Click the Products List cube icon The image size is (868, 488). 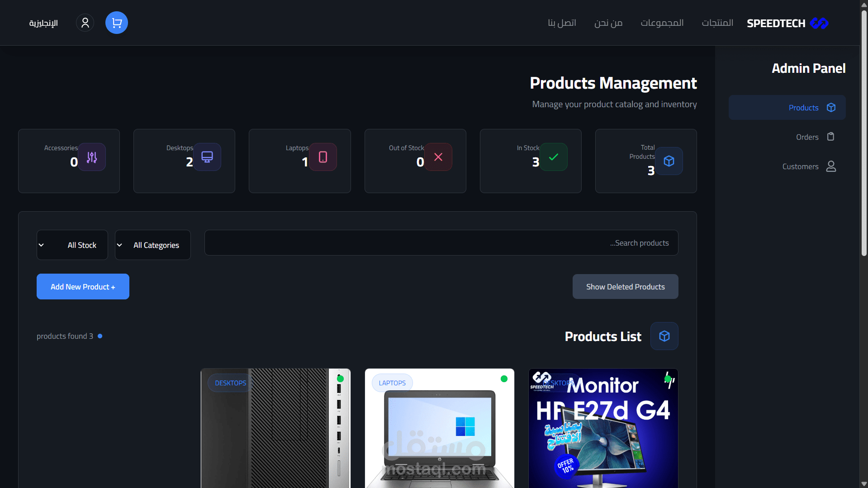664,336
